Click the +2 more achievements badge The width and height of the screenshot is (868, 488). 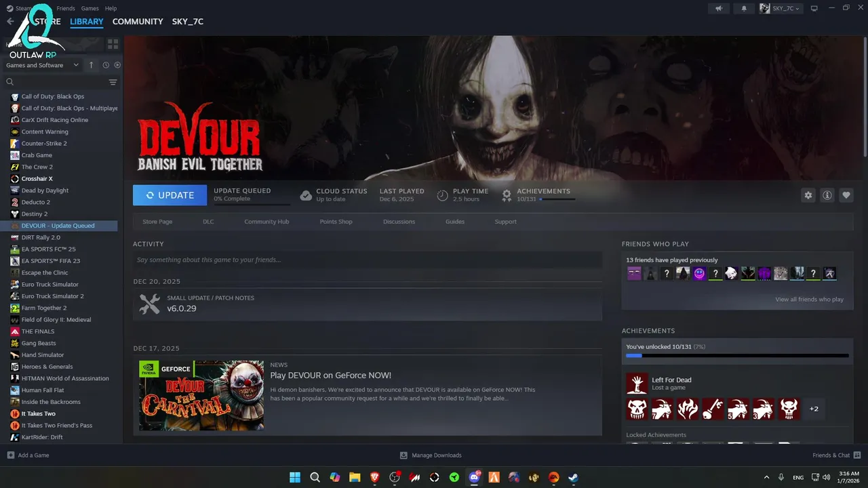(814, 409)
